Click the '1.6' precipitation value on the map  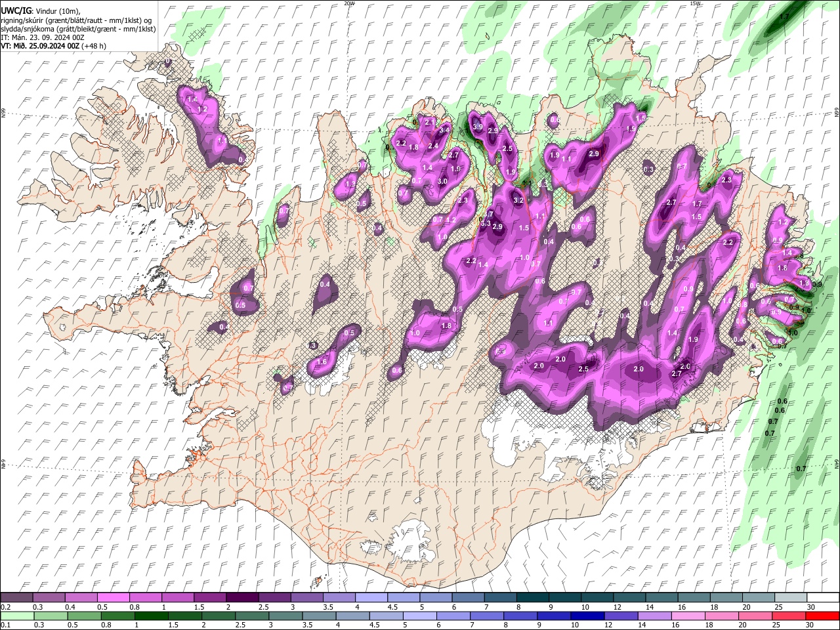(x=322, y=362)
